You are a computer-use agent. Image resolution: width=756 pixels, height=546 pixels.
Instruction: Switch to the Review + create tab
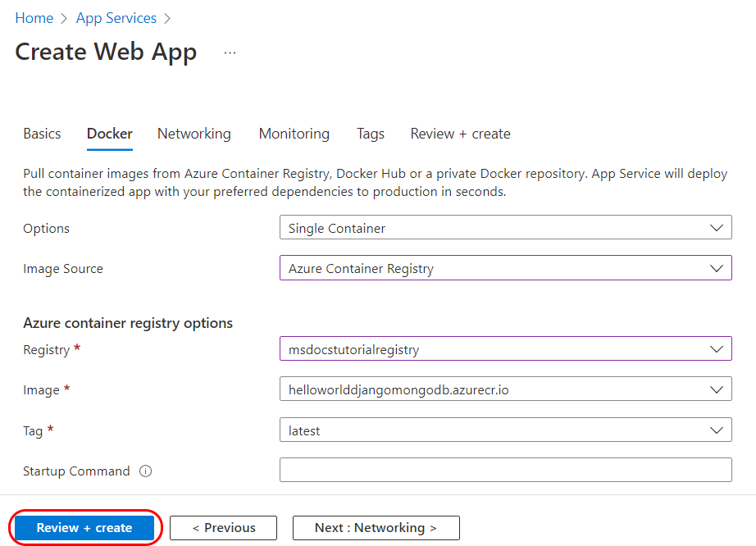(460, 133)
